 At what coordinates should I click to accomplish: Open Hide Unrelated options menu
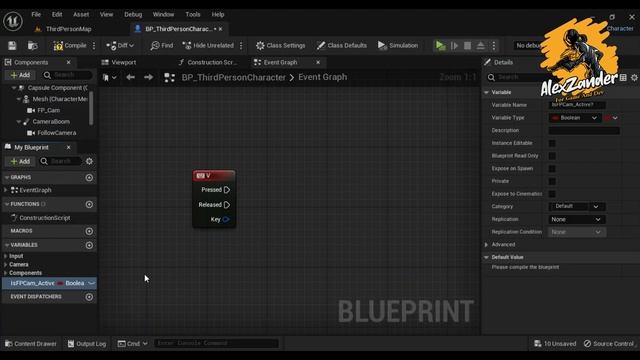241,45
